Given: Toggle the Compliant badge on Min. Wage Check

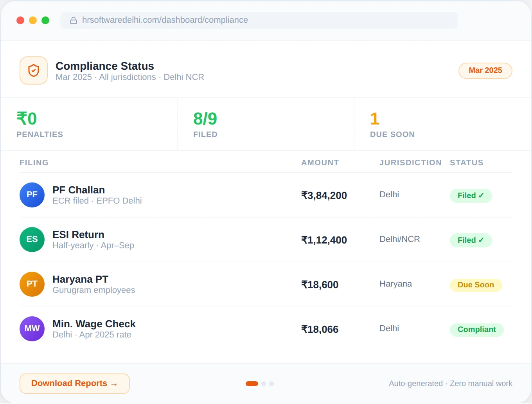Looking at the screenshot, I should [476, 330].
